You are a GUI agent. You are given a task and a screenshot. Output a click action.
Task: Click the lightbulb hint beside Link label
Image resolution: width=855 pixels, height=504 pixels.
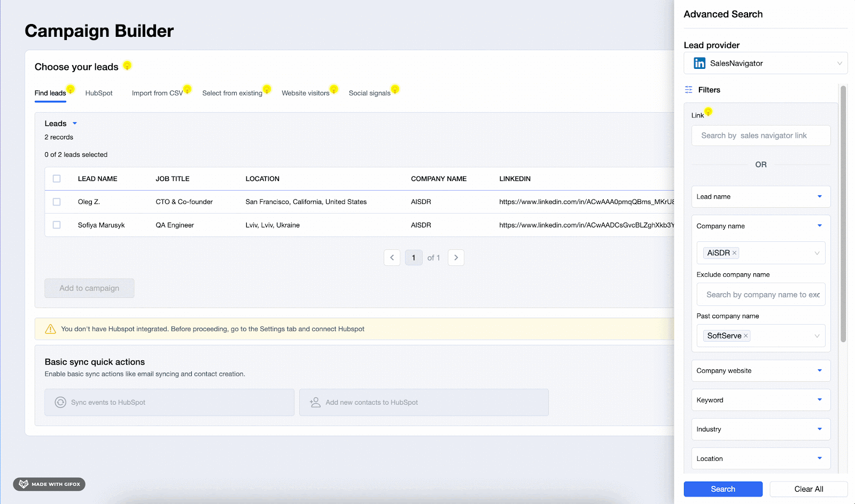tap(709, 112)
